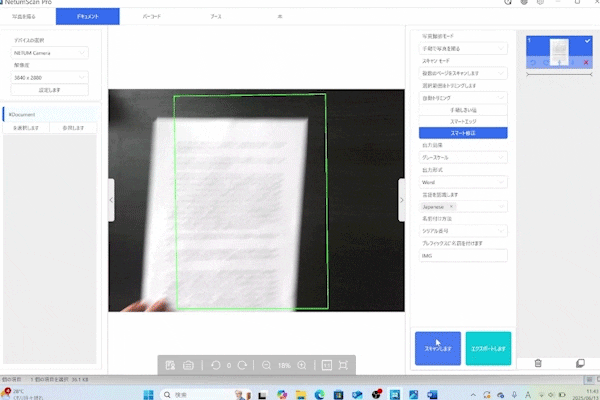The height and width of the screenshot is (400, 600).
Task: Click the trash icon below thumbnail panel
Action: click(x=538, y=363)
